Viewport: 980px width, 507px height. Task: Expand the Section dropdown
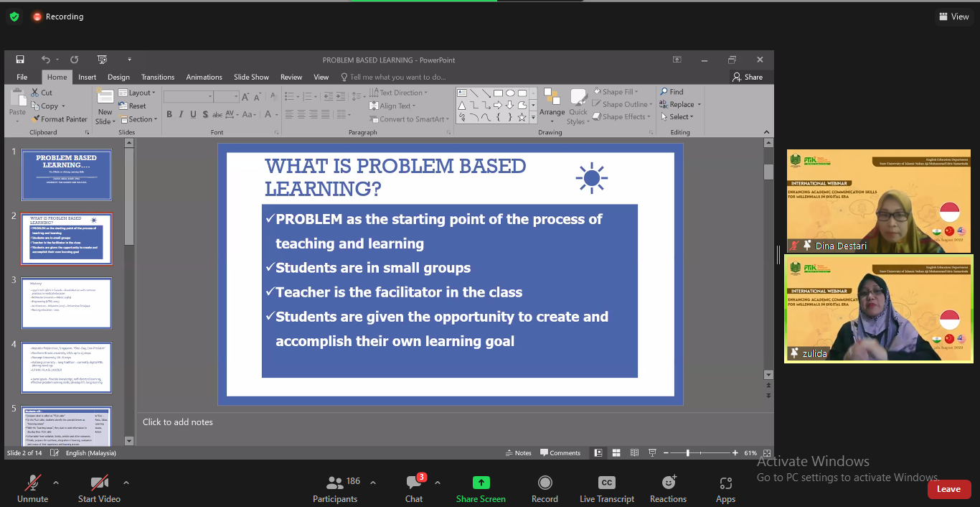point(137,119)
